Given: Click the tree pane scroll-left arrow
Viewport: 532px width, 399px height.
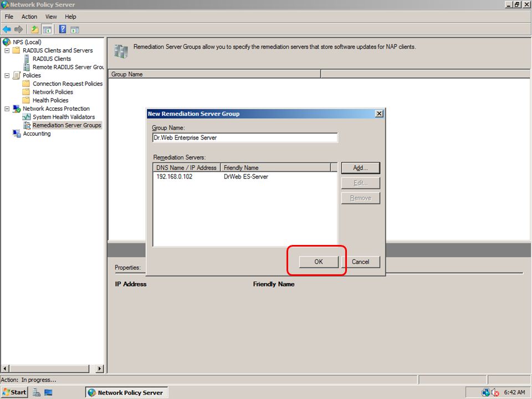Looking at the screenshot, I should tap(5, 369).
